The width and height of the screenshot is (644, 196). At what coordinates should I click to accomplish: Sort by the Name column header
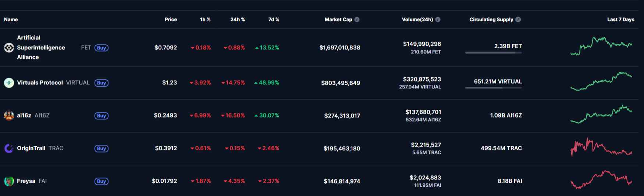point(11,20)
